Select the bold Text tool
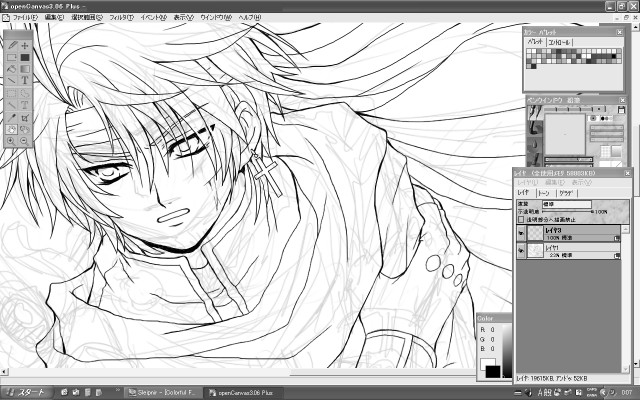This screenshot has width=640, height=400. coord(25,80)
